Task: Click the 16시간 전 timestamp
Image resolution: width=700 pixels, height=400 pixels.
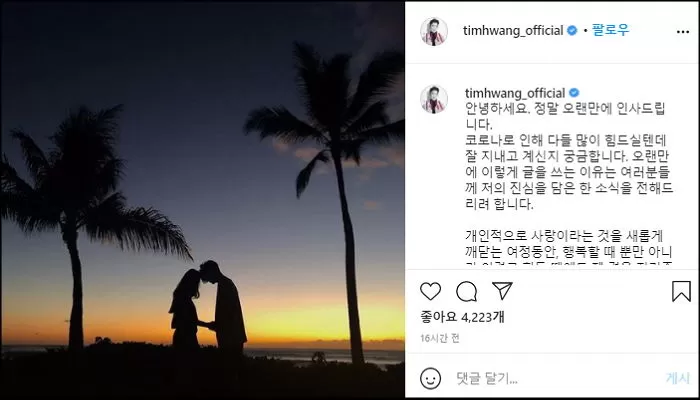Action: pos(439,338)
